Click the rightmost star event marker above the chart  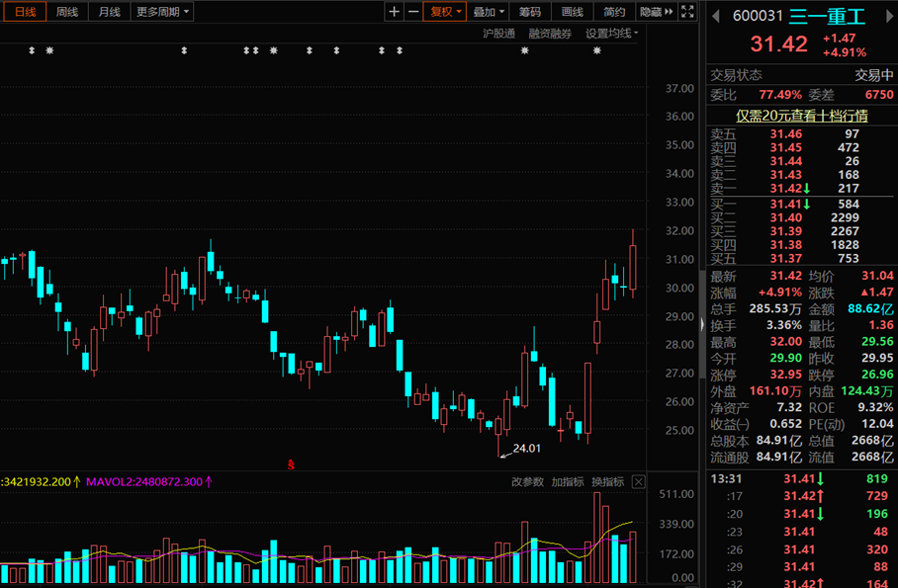(x=596, y=50)
